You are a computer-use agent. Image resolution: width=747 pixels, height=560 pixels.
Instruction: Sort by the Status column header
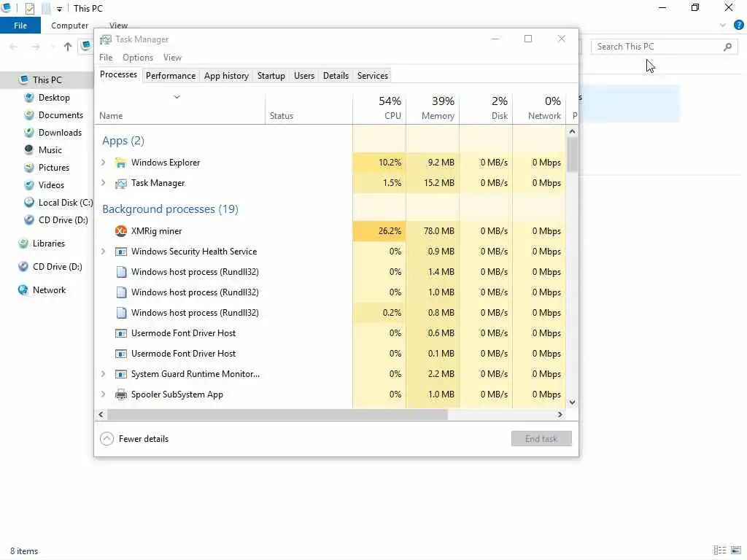click(x=309, y=109)
